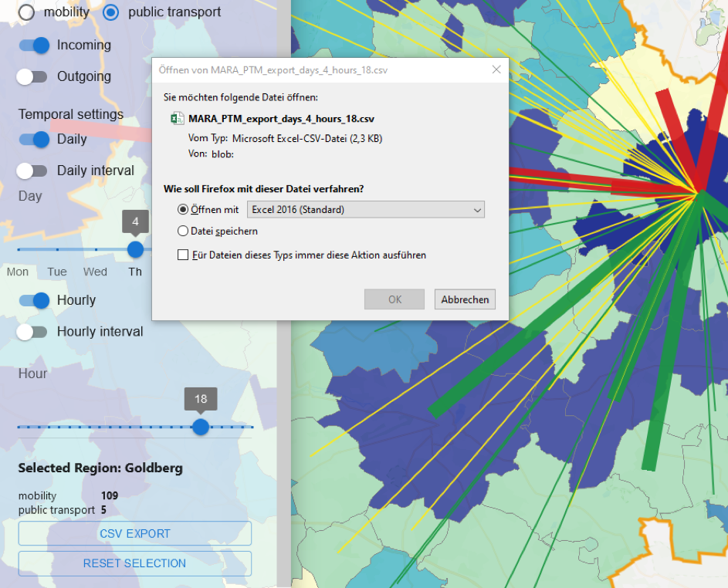Image resolution: width=728 pixels, height=588 pixels.
Task: Toggle the Daily switch
Action: (34, 139)
